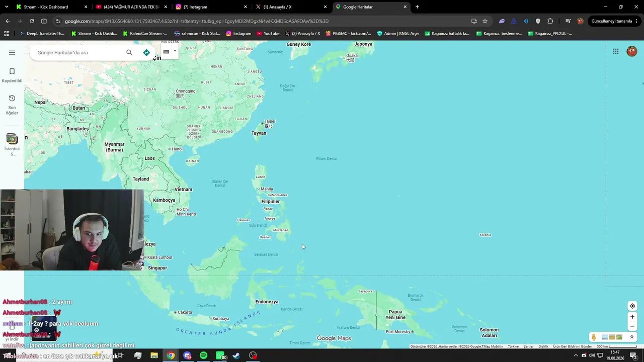Viewport: 644px width, 362px height.
Task: Toggle the keyboard input tool
Action: [x=166, y=51]
